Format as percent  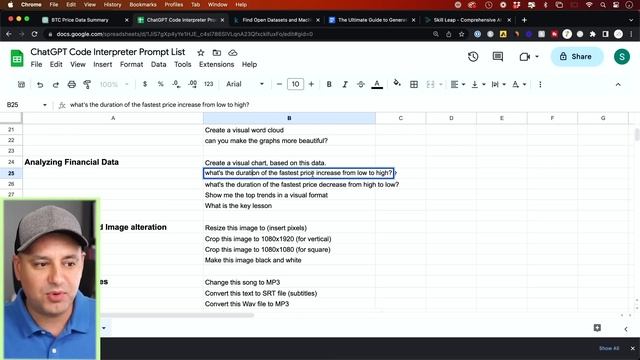160,84
